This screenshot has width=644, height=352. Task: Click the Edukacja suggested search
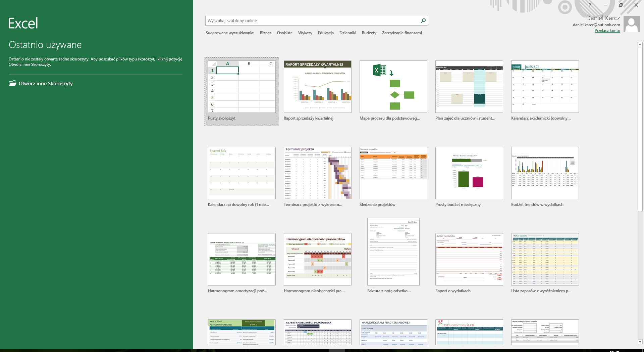pos(326,33)
